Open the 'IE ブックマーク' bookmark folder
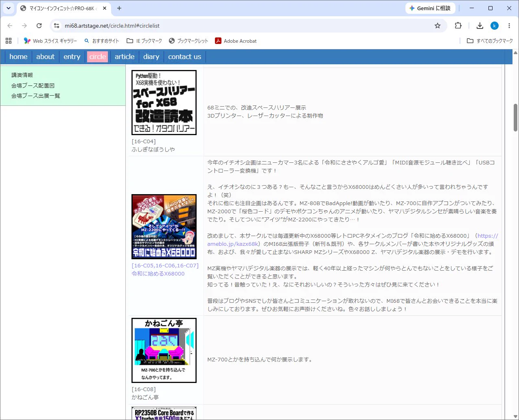Screen dimensions: 519x420 (x=145, y=41)
